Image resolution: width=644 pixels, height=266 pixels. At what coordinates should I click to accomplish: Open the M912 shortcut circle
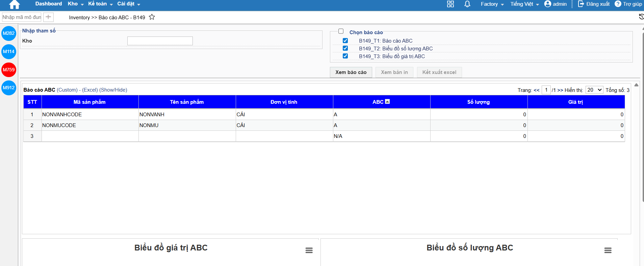click(x=9, y=88)
